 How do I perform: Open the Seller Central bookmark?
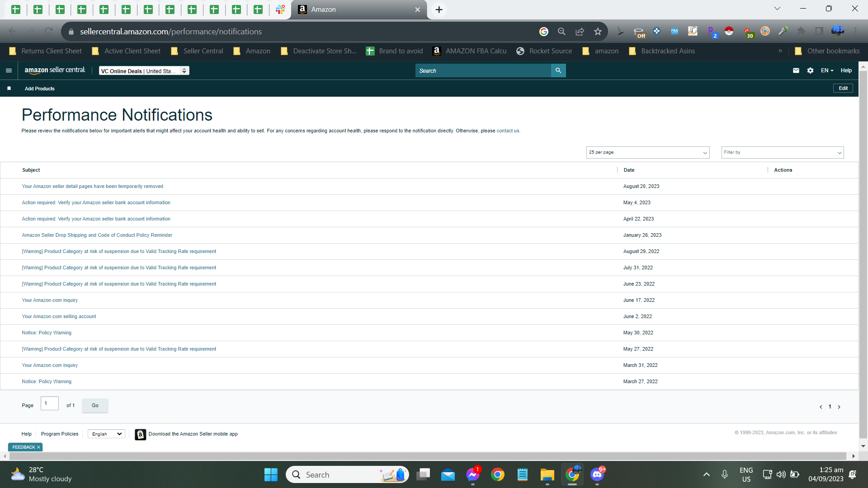(197, 51)
